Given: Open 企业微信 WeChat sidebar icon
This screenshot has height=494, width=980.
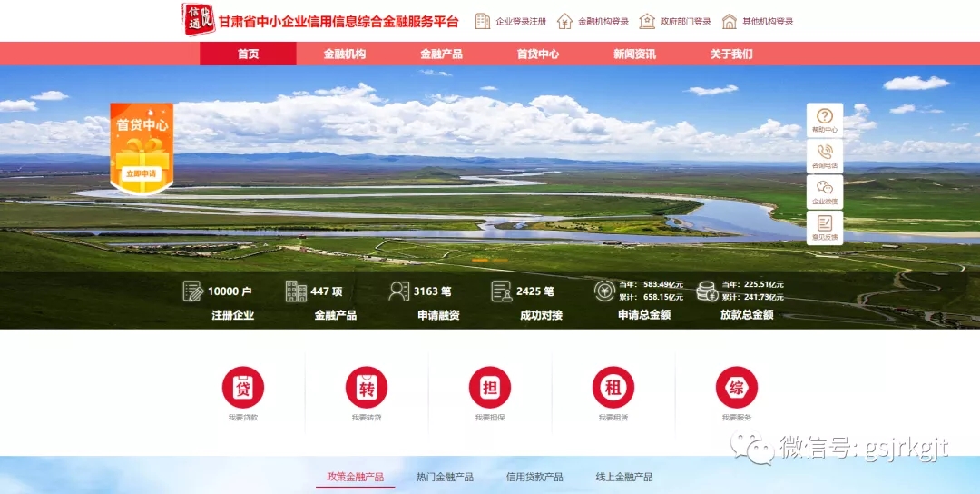Looking at the screenshot, I should coord(824,192).
